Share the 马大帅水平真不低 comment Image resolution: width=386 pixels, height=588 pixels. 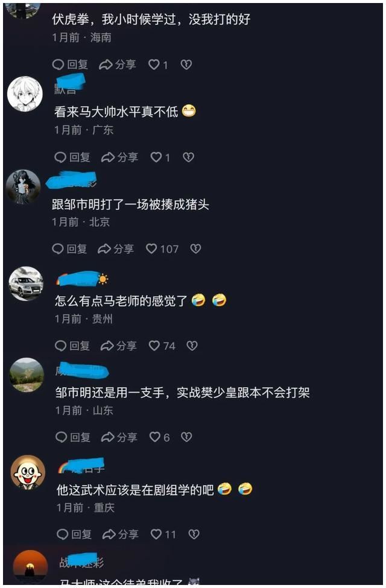[119, 157]
